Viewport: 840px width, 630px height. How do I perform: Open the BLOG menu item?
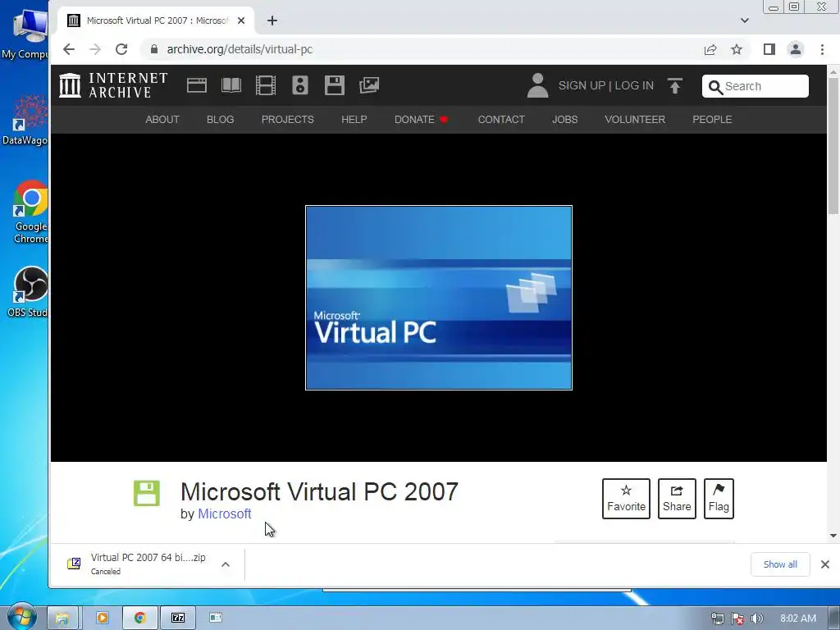tap(220, 120)
